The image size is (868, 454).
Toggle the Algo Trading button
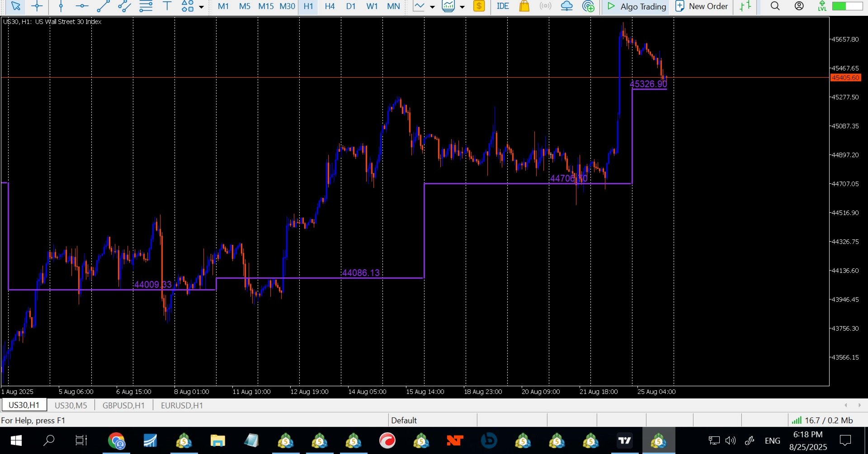pos(636,6)
